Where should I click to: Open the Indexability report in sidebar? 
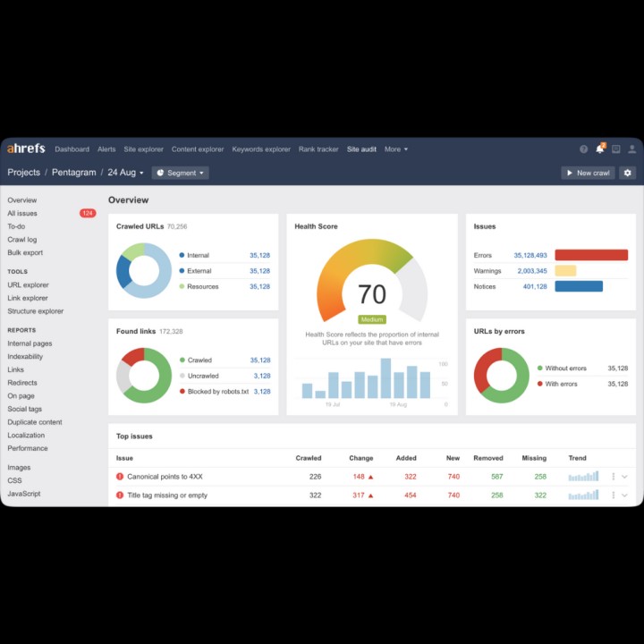[x=25, y=357]
